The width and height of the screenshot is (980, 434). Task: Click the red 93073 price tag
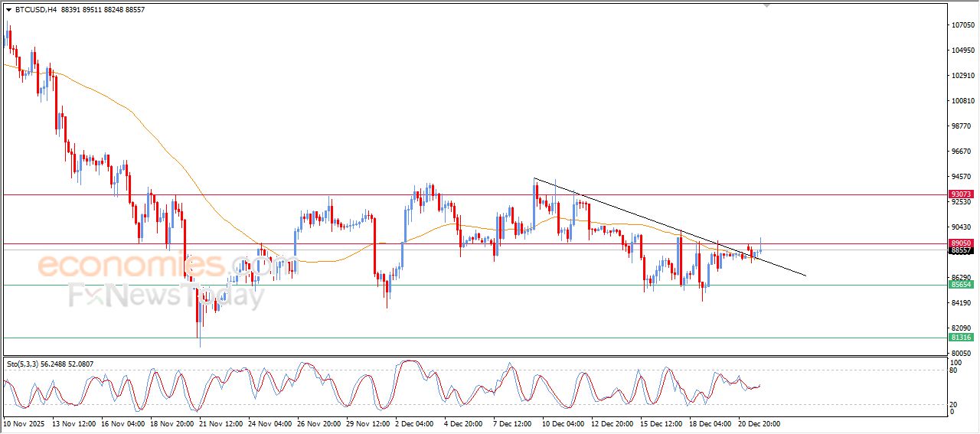pyautogui.click(x=960, y=194)
